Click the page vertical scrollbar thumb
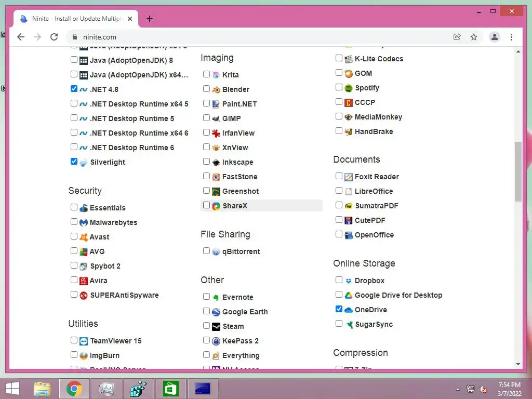Viewport: 532px width, 399px height. coord(518,171)
